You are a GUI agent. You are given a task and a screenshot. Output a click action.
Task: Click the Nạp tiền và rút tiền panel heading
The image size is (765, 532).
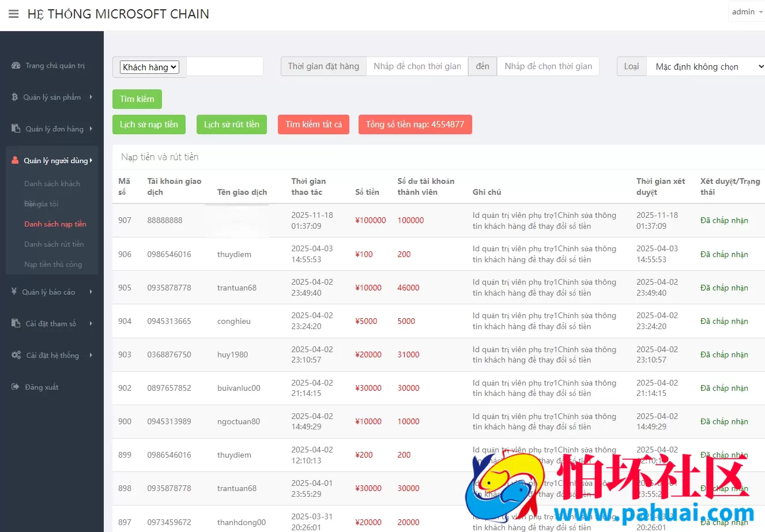(160, 157)
